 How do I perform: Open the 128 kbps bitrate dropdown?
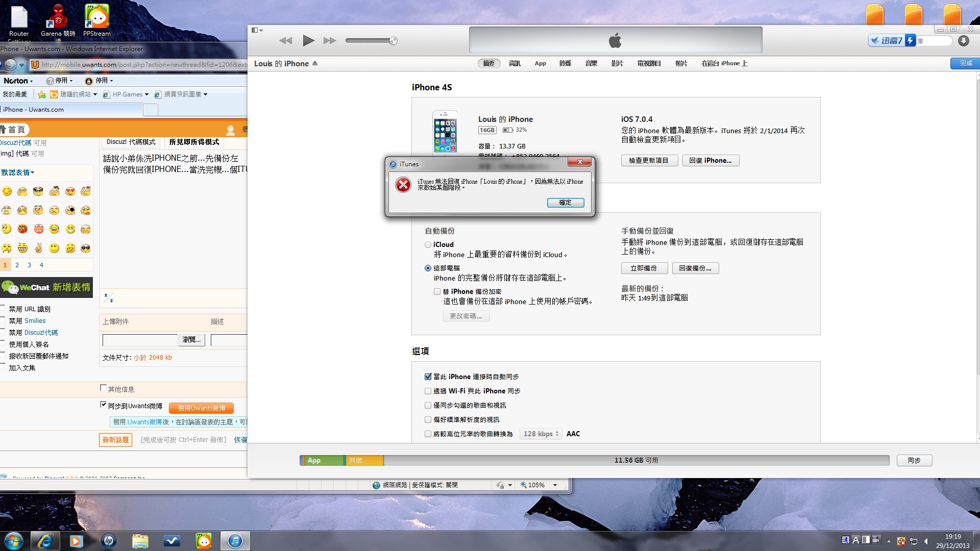541,434
